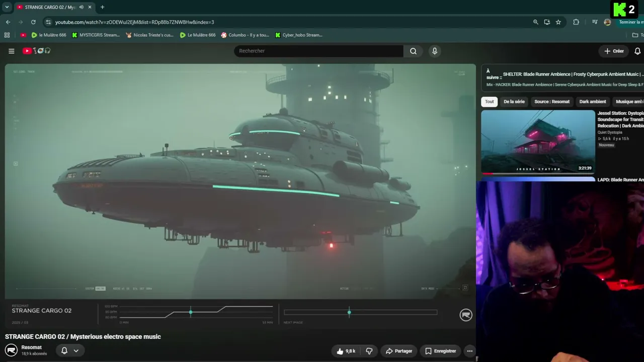Click the 18,9 k abonnés subscriber count
The image size is (644, 362).
coord(34,354)
